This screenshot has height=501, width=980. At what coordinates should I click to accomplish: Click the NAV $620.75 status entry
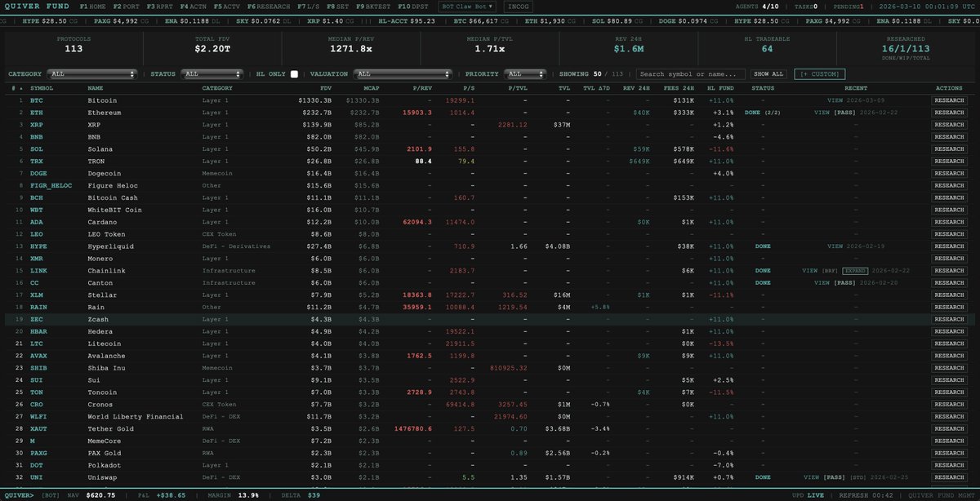(x=92, y=494)
